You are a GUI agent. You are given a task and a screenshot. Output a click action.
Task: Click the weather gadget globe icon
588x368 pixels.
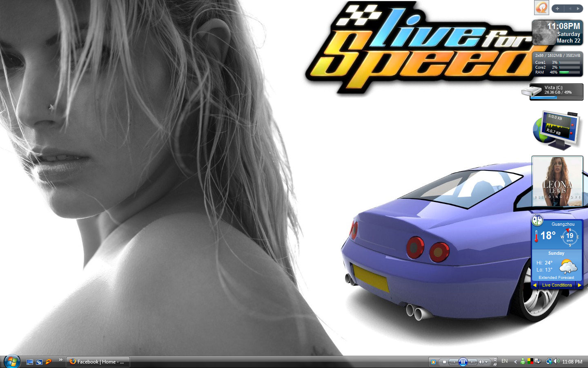click(537, 220)
